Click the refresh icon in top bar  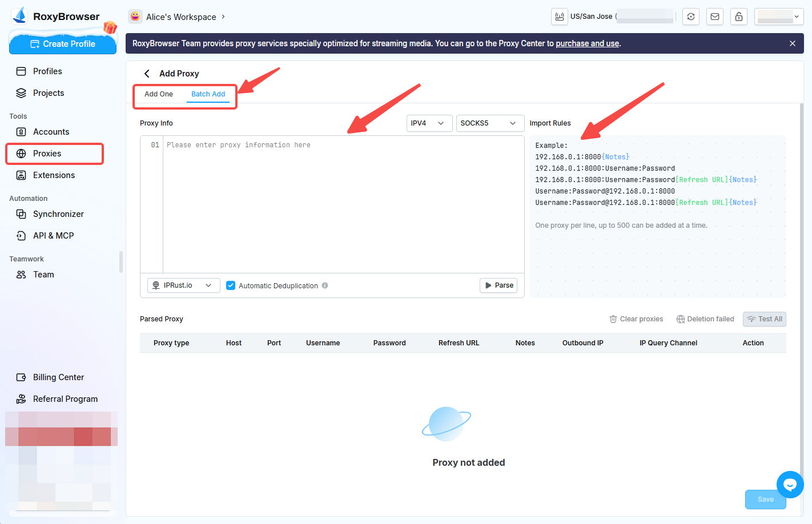pos(691,17)
